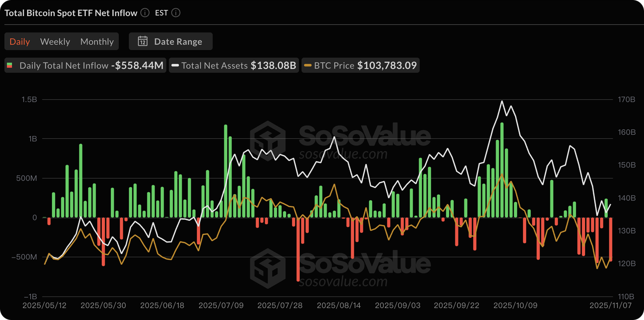
Task: Click info icon beside the ETF Net Inflow title
Action: coord(145,13)
